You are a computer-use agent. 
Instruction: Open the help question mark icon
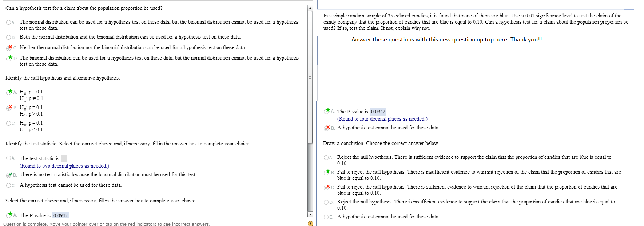(310, 223)
